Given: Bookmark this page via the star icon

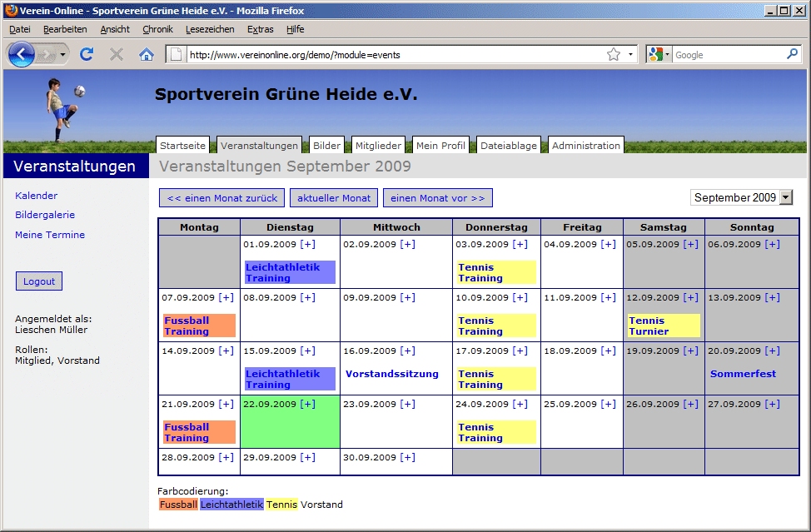Looking at the screenshot, I should tap(613, 54).
